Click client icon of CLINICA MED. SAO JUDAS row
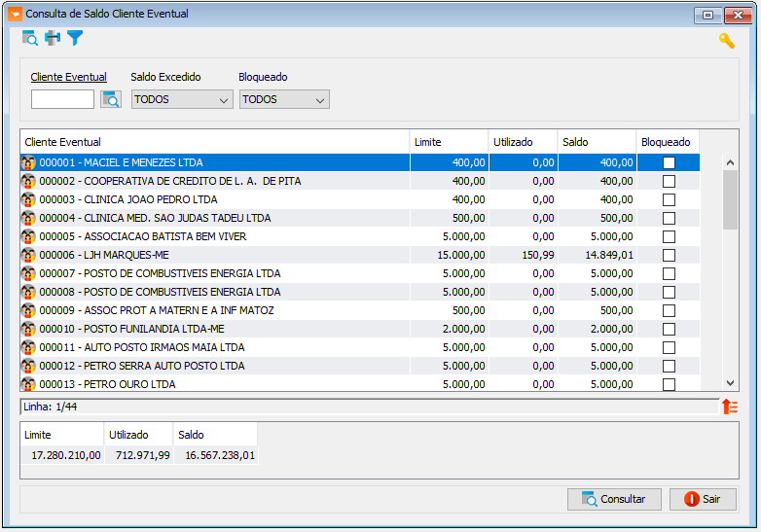 28,218
